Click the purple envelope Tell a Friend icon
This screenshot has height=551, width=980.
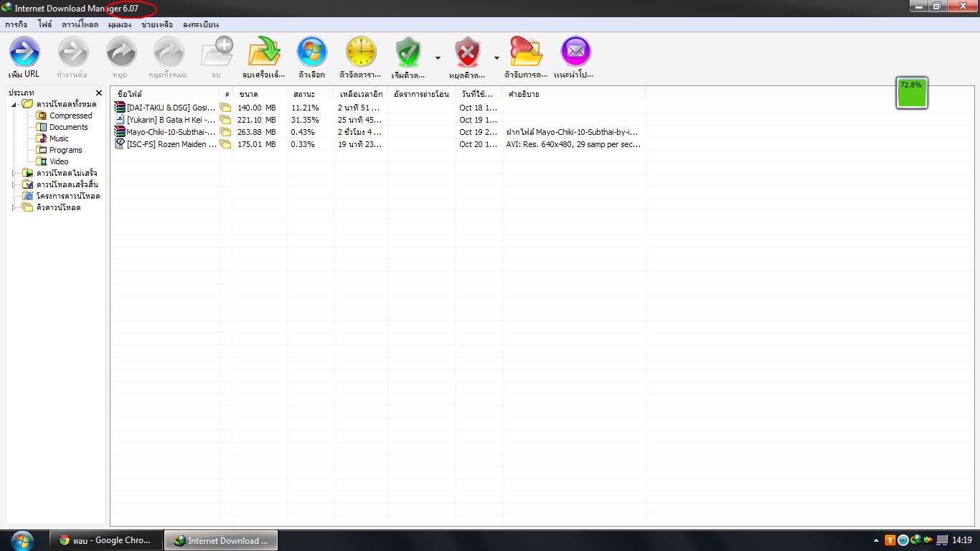point(575,52)
